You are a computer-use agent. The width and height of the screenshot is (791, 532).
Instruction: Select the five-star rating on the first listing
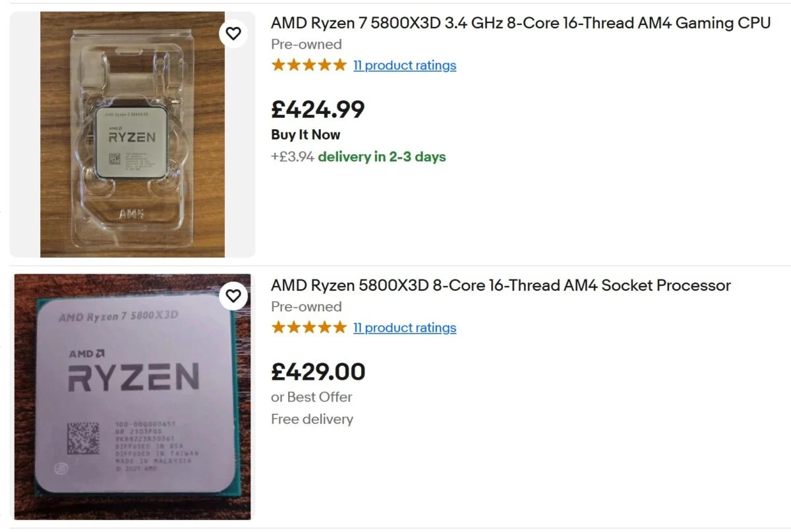[308, 65]
